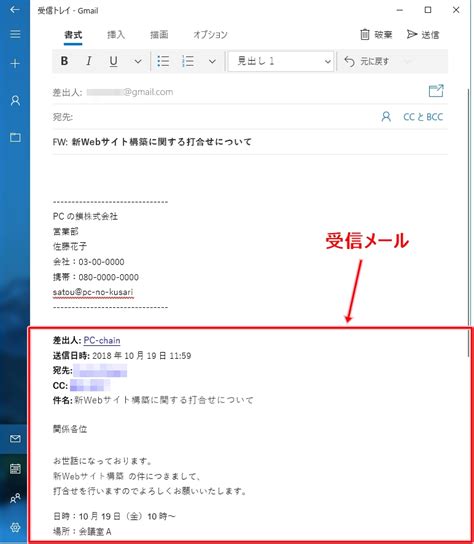Toggle Bold formatting button
474x544 pixels.
pos(64,61)
